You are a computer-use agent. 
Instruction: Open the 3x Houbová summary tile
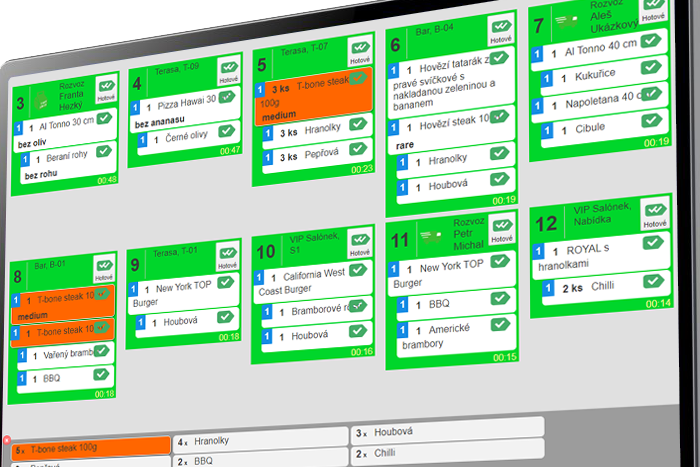click(x=445, y=432)
